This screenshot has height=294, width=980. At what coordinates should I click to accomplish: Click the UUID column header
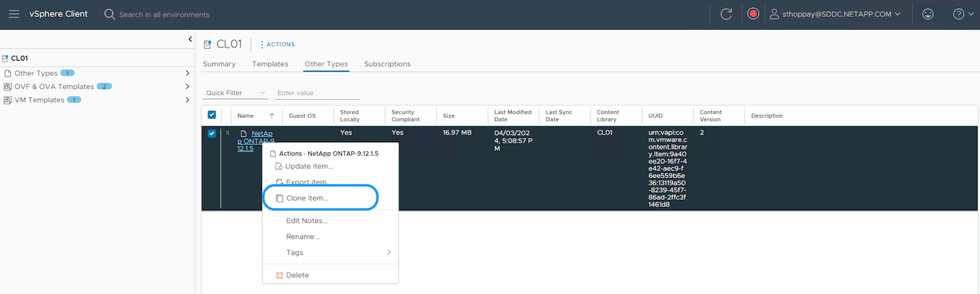click(x=655, y=116)
